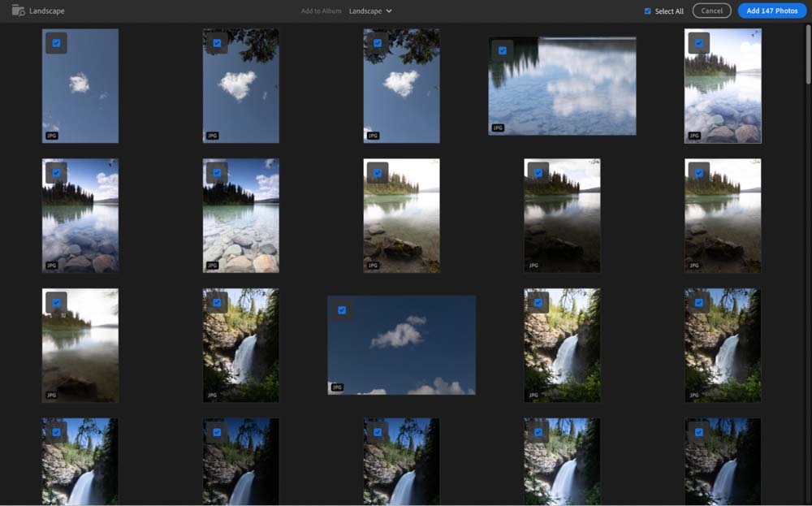Uncheck the second photo in the top row
This screenshot has height=506, width=812.
tap(217, 43)
